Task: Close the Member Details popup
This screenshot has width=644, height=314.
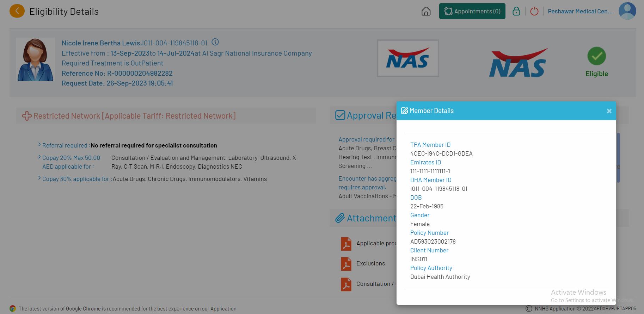Action: [609, 111]
